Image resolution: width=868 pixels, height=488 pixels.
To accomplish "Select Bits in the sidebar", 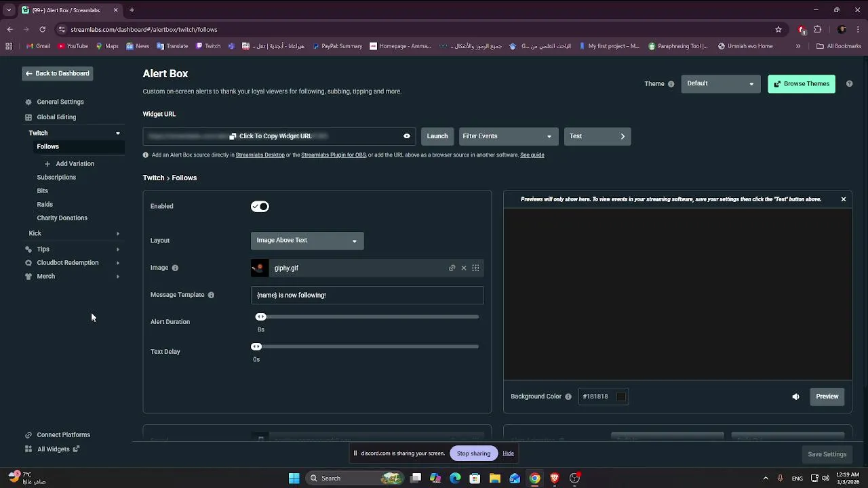I will click(x=42, y=191).
